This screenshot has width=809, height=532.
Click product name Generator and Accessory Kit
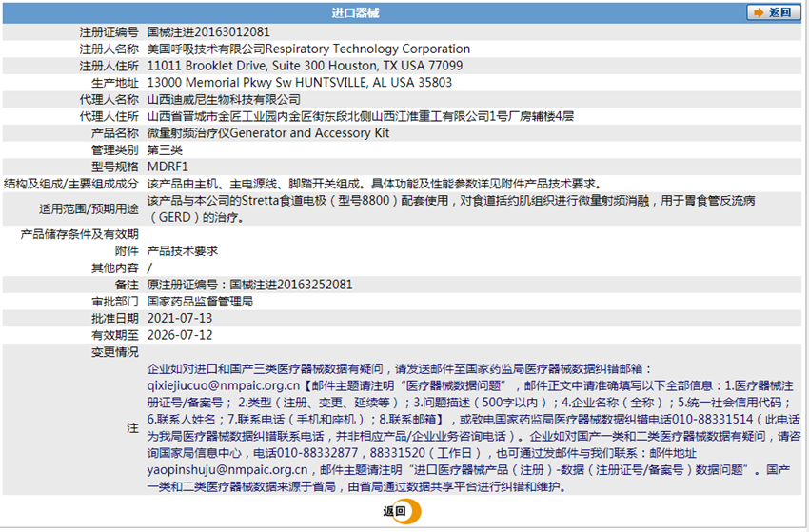coord(309,133)
